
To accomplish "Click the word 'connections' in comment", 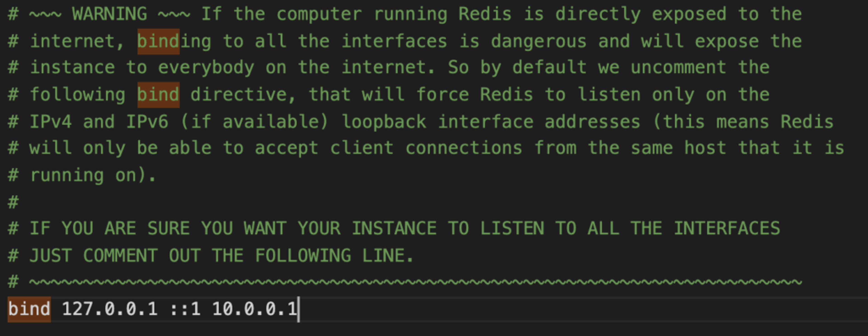I will click(464, 148).
